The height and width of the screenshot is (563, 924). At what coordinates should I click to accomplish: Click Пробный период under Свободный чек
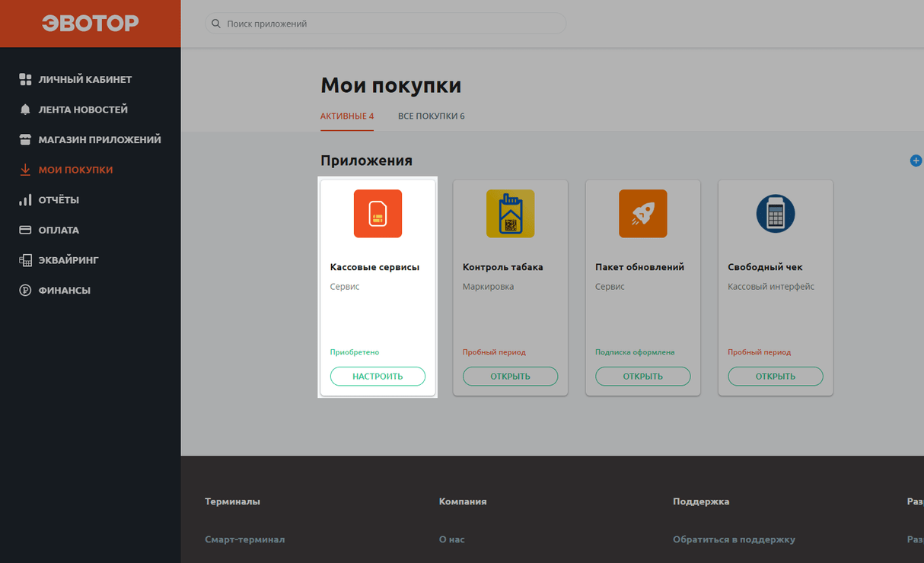coord(759,352)
